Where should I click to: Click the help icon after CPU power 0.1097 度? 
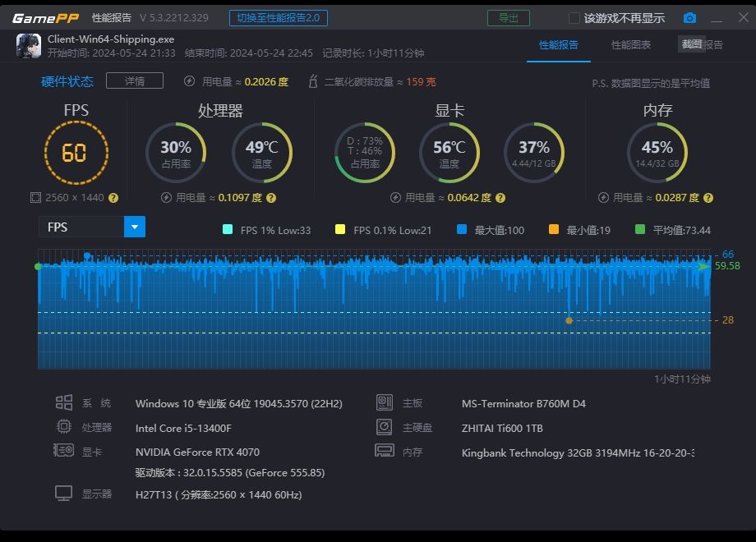271,198
